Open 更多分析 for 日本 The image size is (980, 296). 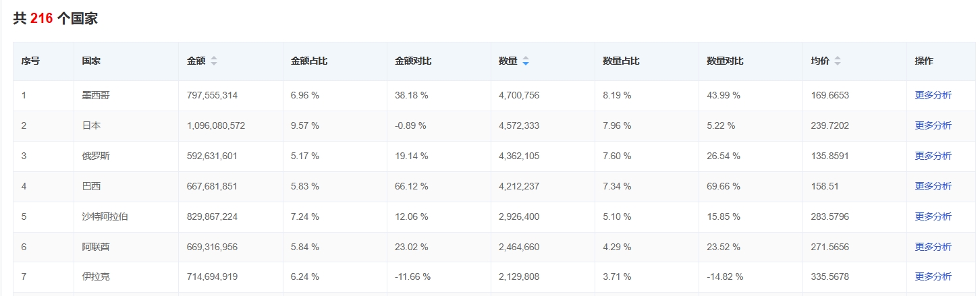click(933, 125)
